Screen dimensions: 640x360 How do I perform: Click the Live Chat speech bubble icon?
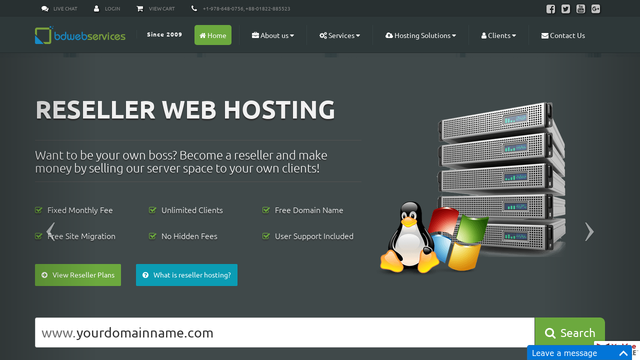pos(45,9)
